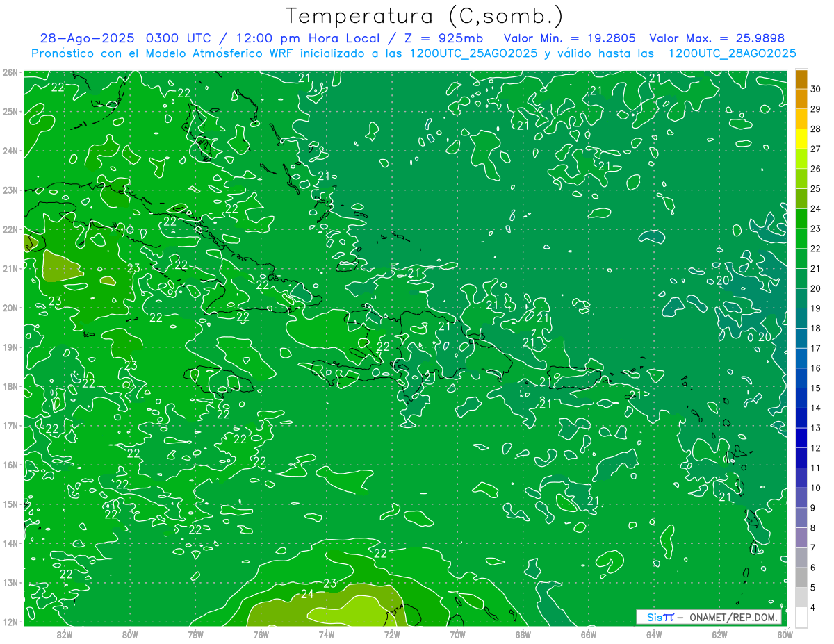This screenshot has width=834, height=644.
Task: Click the title 'Temperatura (C,somb.)'
Action: pos(425,16)
